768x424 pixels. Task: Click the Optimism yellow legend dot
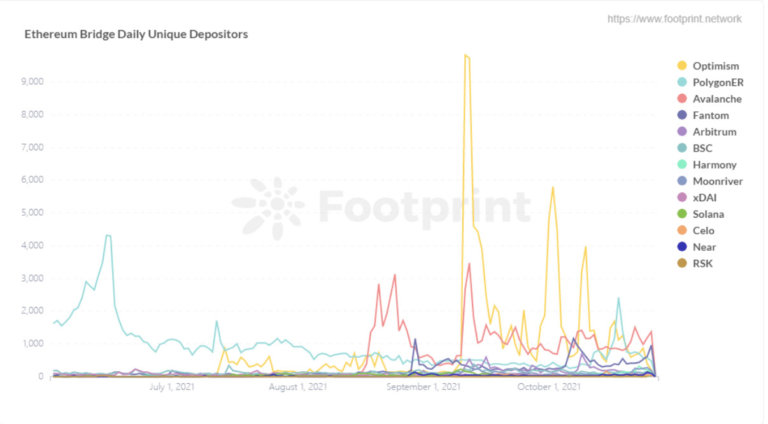pyautogui.click(x=682, y=66)
